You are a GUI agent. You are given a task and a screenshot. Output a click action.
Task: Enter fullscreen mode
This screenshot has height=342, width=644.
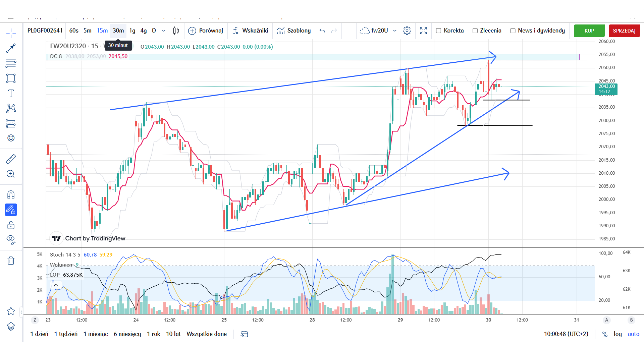(x=423, y=31)
